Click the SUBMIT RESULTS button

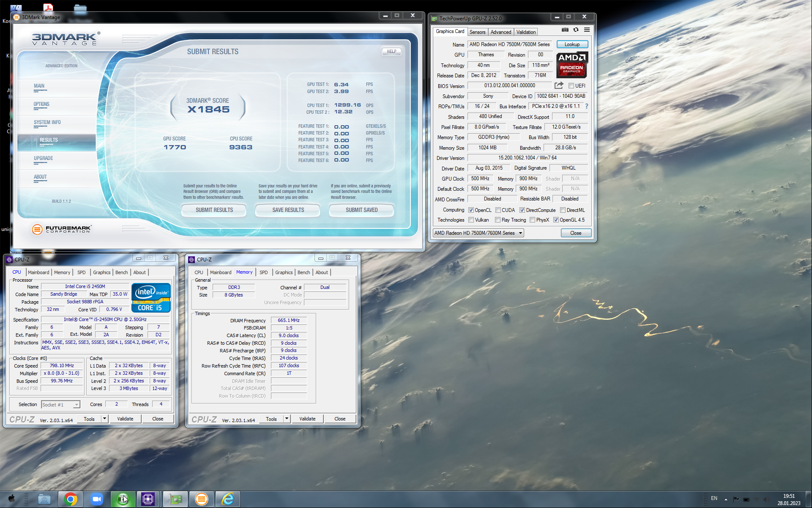point(214,210)
